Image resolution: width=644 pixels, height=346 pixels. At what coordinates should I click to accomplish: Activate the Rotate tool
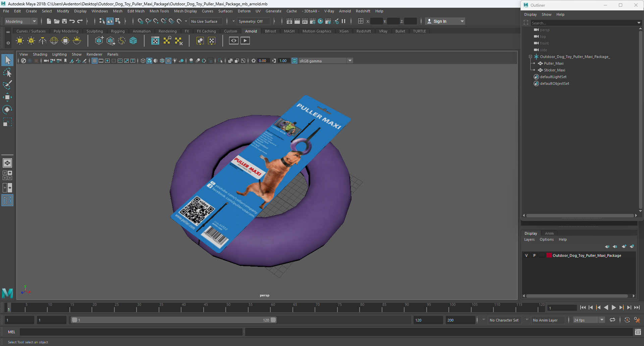(x=7, y=110)
